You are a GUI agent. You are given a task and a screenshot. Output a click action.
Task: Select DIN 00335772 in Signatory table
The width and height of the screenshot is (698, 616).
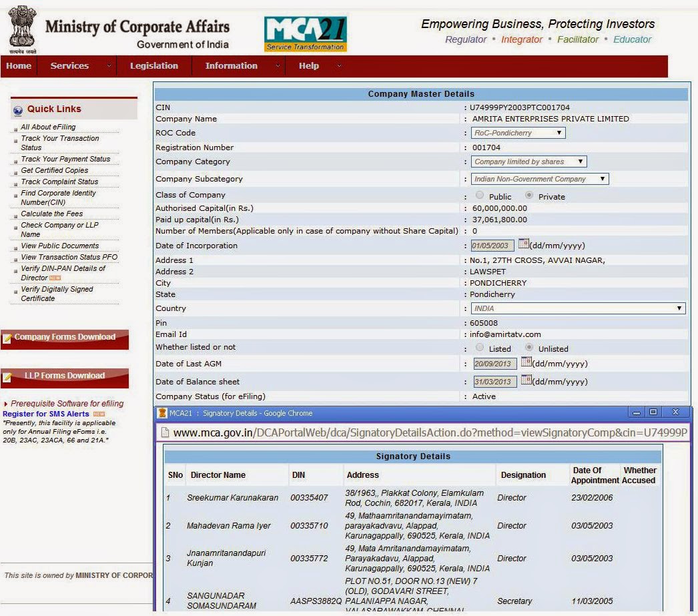[309, 558]
